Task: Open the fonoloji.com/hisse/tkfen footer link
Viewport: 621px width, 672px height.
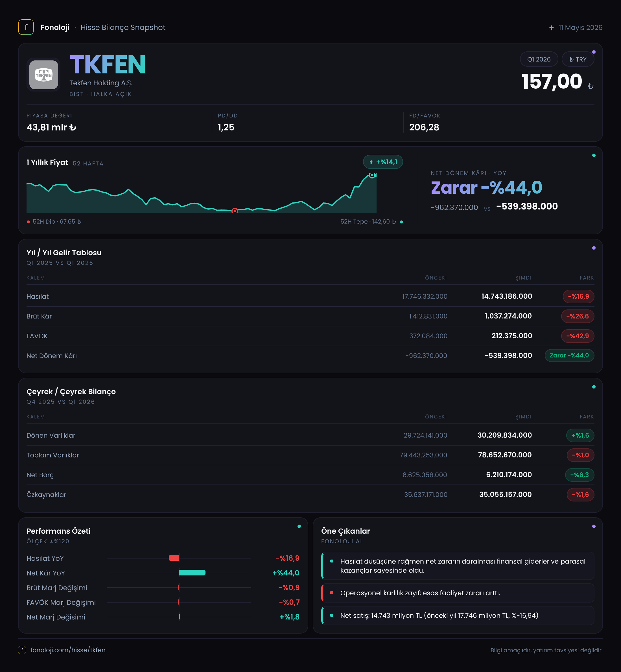Action: [68, 650]
